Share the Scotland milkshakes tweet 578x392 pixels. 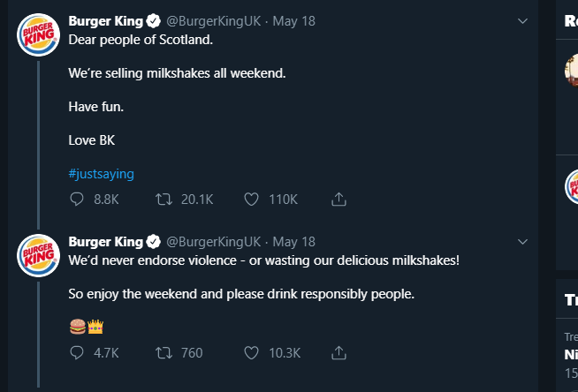pyautogui.click(x=338, y=200)
